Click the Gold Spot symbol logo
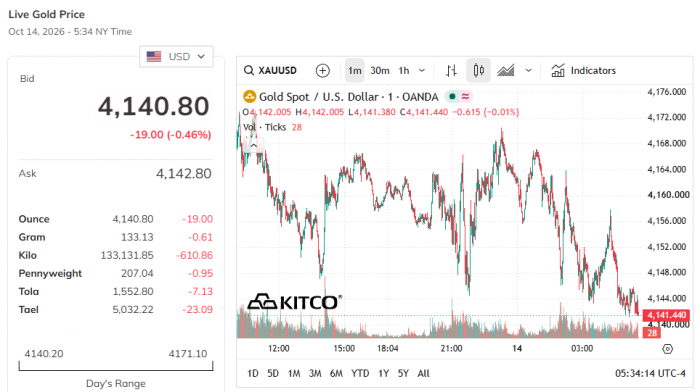This screenshot has height=392, width=700. [x=249, y=96]
